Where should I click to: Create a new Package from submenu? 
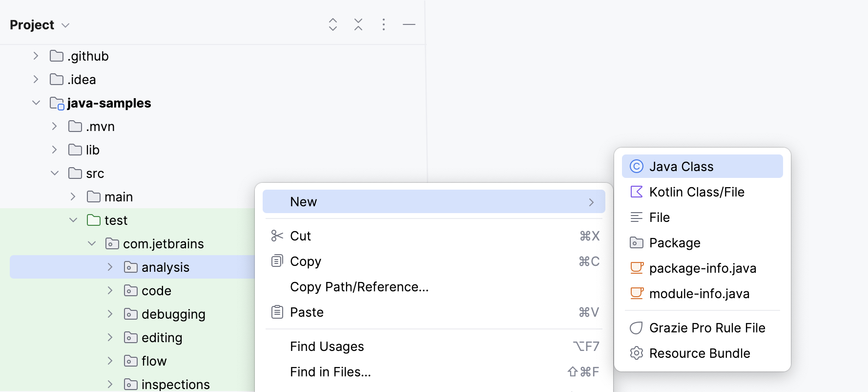(x=674, y=243)
